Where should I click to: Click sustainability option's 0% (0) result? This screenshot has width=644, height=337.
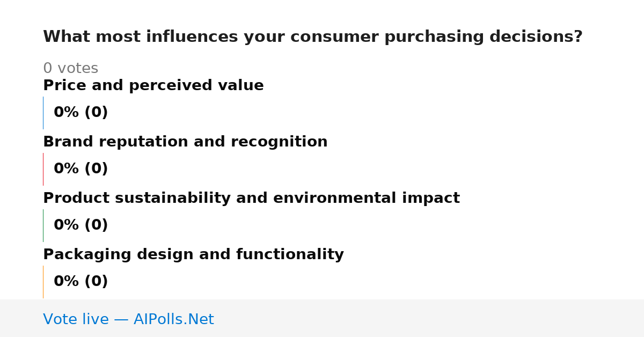point(81,225)
